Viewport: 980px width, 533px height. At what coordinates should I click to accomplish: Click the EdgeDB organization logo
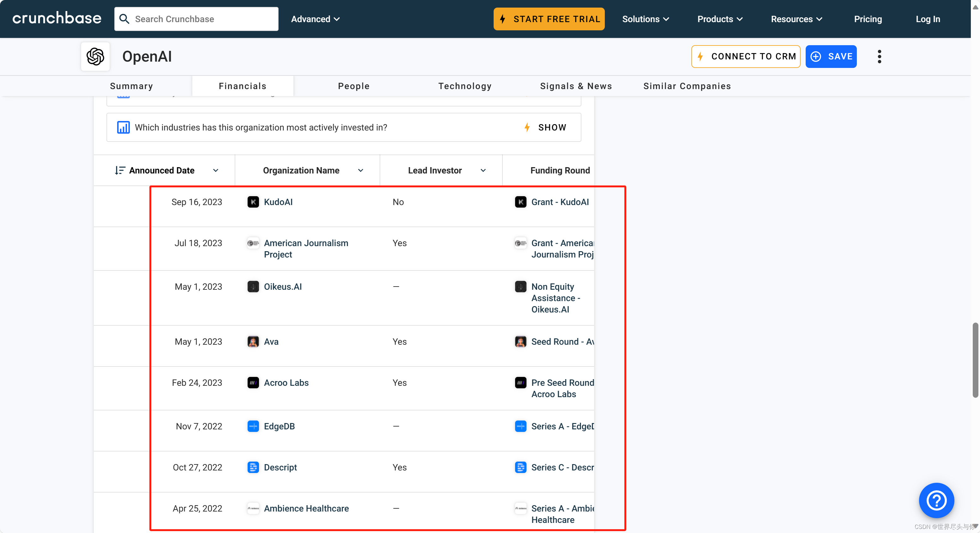[x=253, y=426]
